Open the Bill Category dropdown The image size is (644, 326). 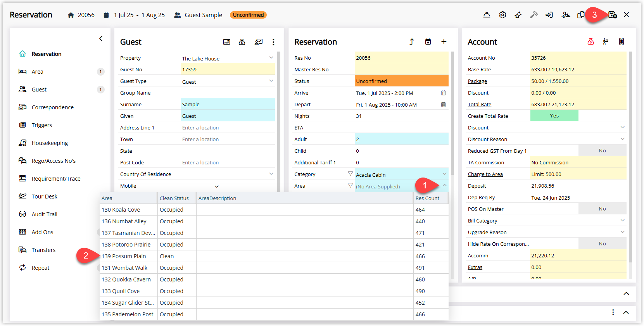tap(622, 221)
